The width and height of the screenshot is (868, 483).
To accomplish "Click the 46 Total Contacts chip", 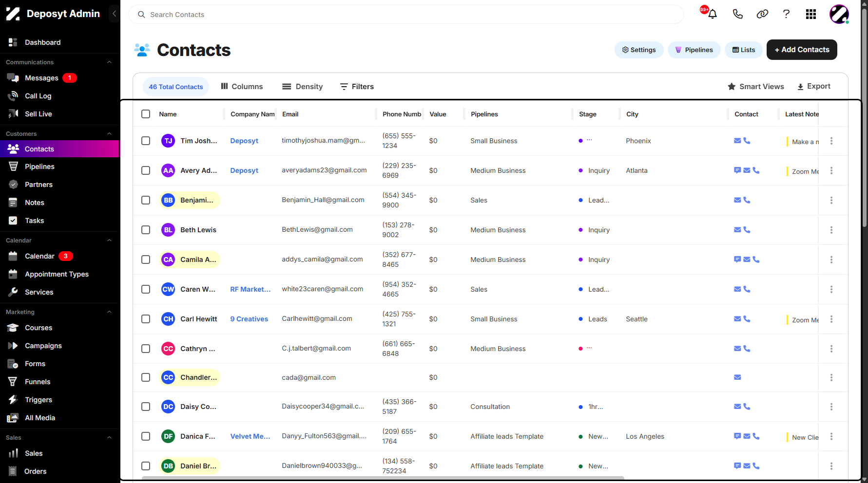I will click(x=176, y=87).
